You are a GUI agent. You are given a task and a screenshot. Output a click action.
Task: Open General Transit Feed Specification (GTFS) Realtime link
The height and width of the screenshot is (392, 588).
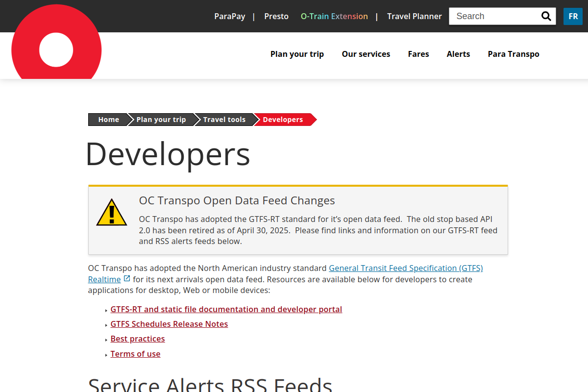point(406,268)
